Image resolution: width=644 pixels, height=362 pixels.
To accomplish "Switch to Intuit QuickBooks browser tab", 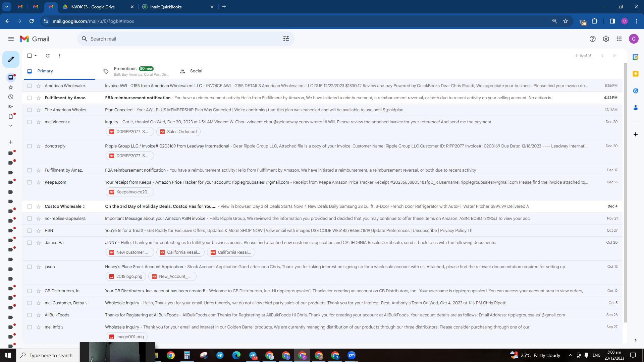I will [x=178, y=7].
